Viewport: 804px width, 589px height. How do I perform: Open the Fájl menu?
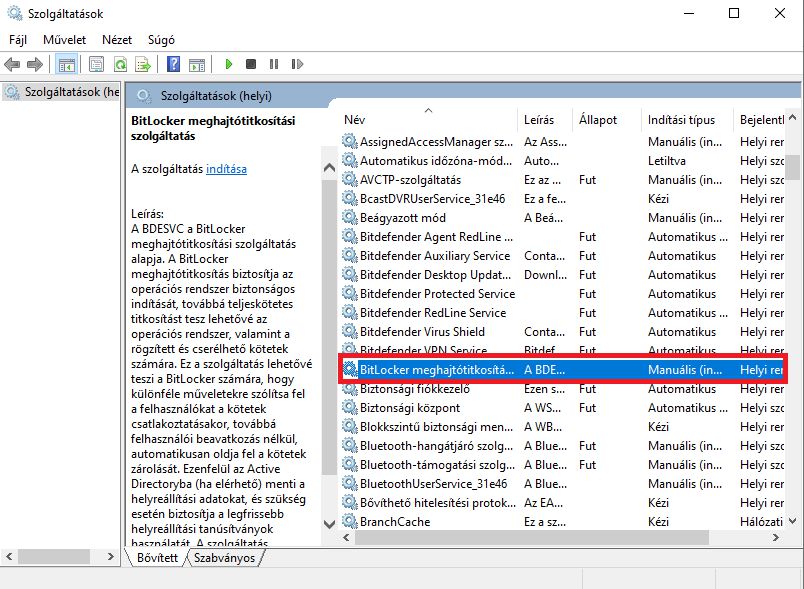(x=18, y=39)
